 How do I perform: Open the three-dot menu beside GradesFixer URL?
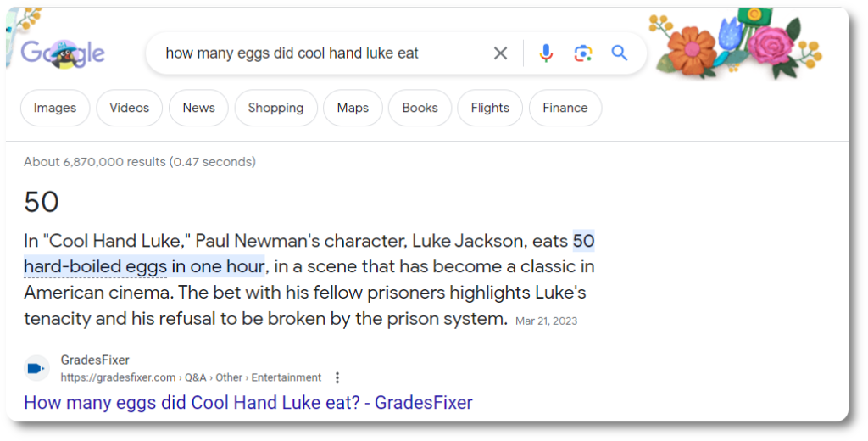click(337, 377)
